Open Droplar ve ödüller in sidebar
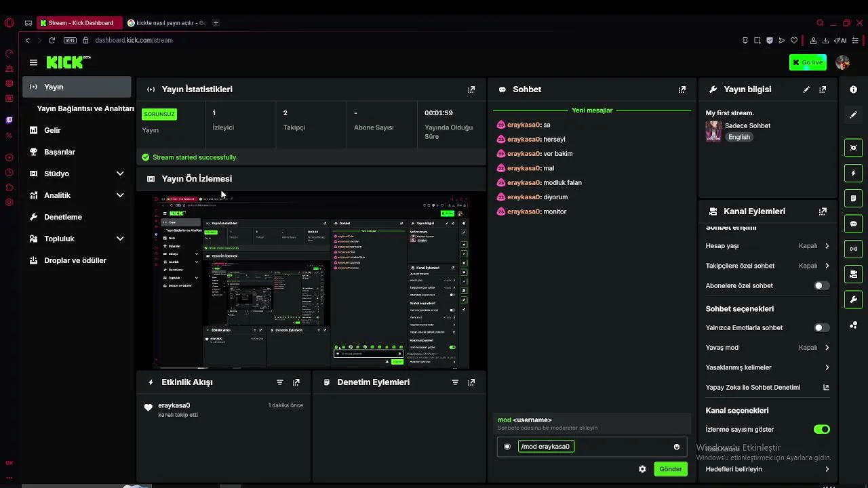868x488 pixels. (77, 260)
